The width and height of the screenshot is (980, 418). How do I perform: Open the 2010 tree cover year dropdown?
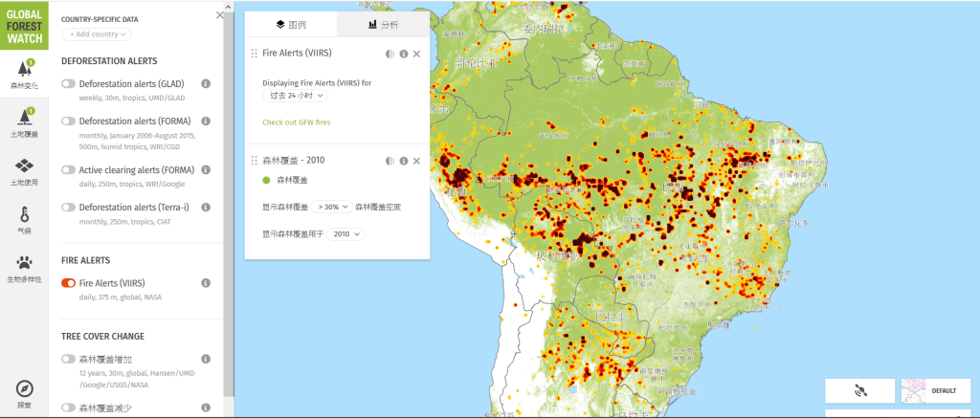click(345, 234)
